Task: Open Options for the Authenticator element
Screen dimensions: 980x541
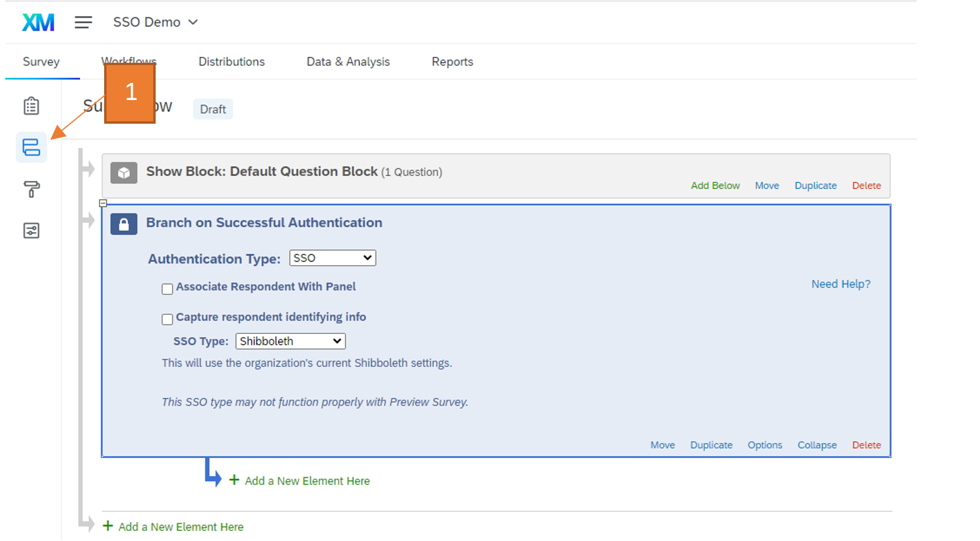Action: pyautogui.click(x=765, y=445)
